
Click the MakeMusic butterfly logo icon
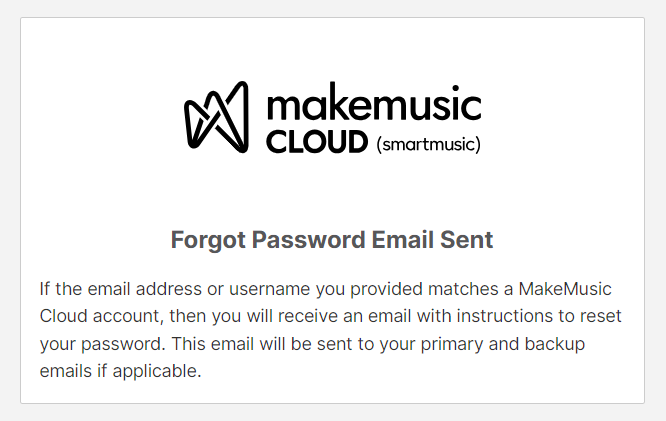click(x=216, y=117)
